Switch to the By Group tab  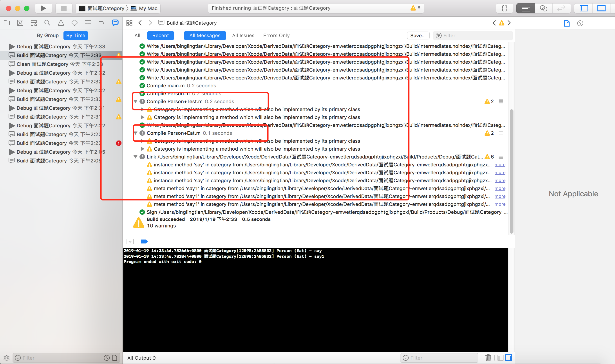tap(48, 35)
